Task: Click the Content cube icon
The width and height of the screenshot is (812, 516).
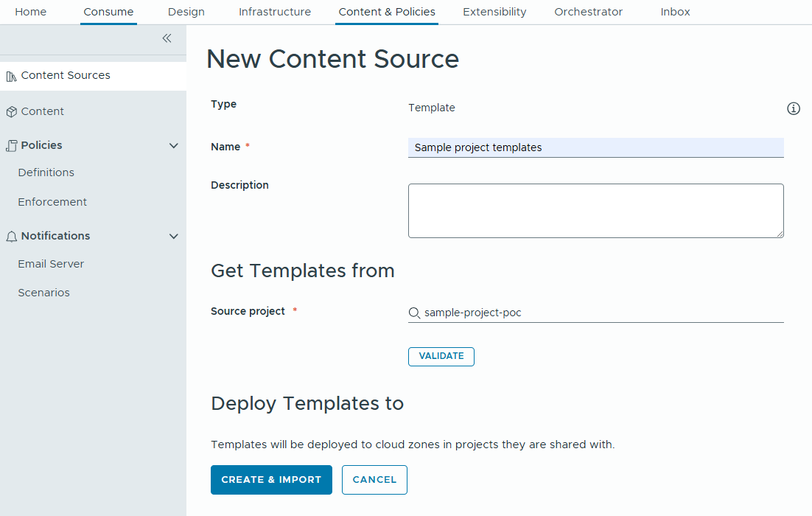Action: (11, 112)
